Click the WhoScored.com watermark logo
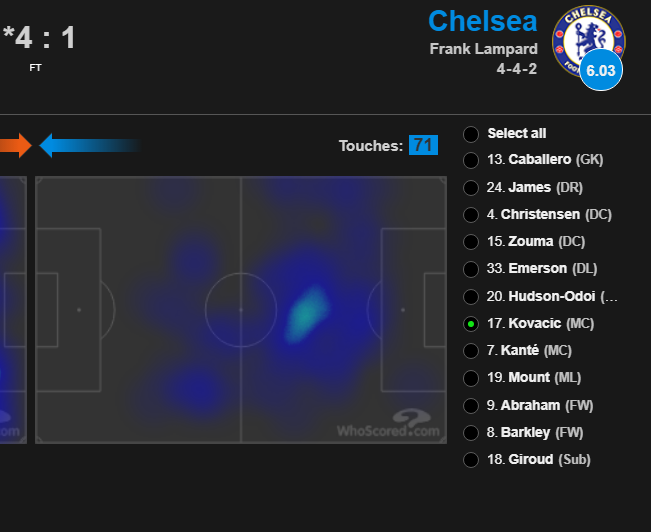Screen dimensions: 665x532 click(388, 424)
